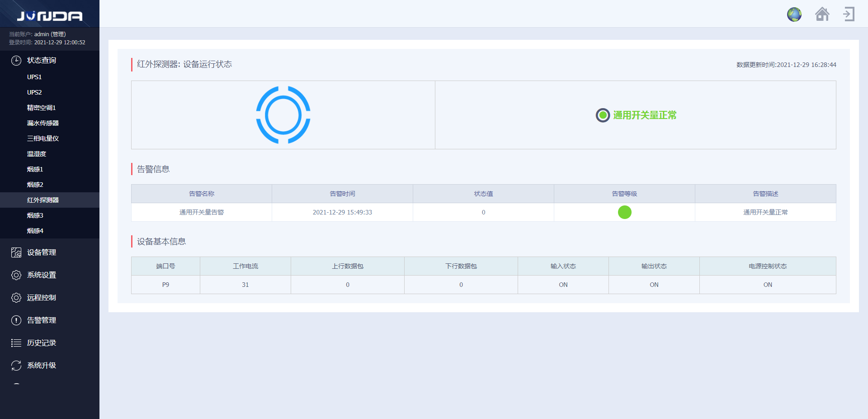This screenshot has width=868, height=419.
Task: Click the 远程控制 gear icon
Action: tap(16, 298)
